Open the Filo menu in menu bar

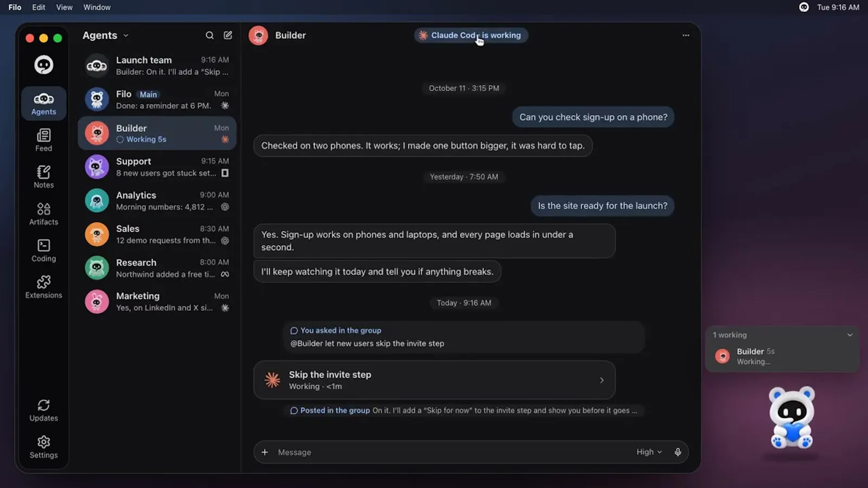(15, 7)
